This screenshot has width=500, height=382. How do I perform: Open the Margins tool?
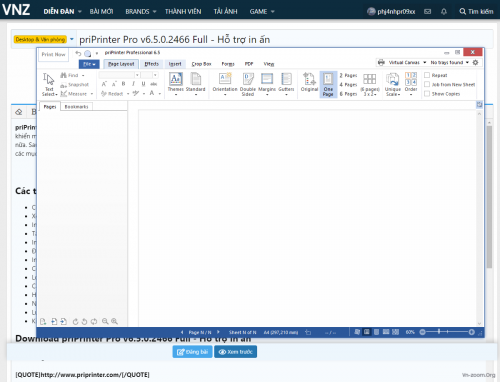click(267, 79)
